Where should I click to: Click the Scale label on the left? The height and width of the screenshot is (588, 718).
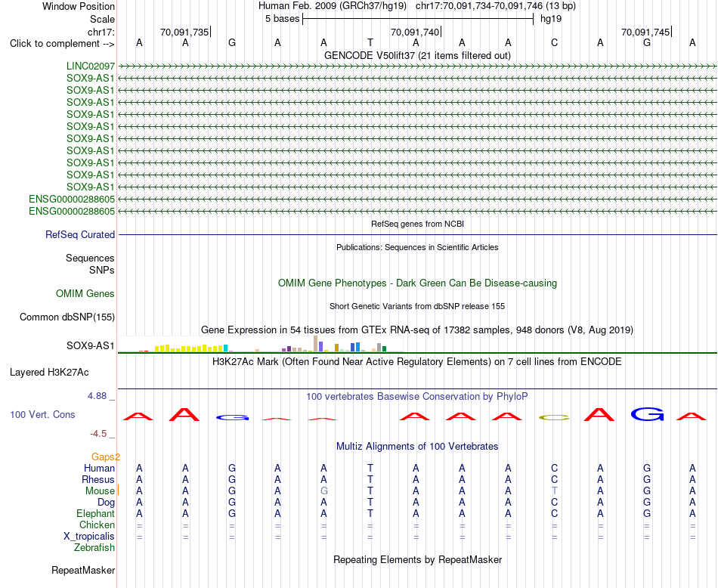coord(102,19)
